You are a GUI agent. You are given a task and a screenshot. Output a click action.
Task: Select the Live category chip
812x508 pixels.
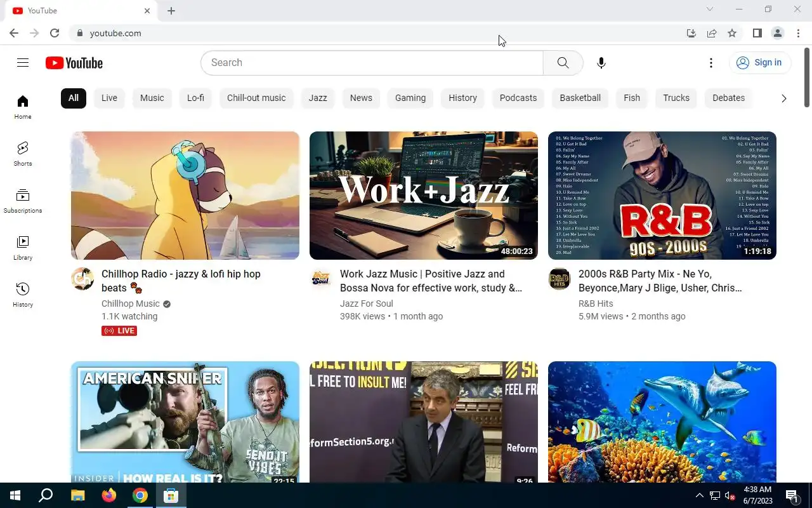coord(109,98)
